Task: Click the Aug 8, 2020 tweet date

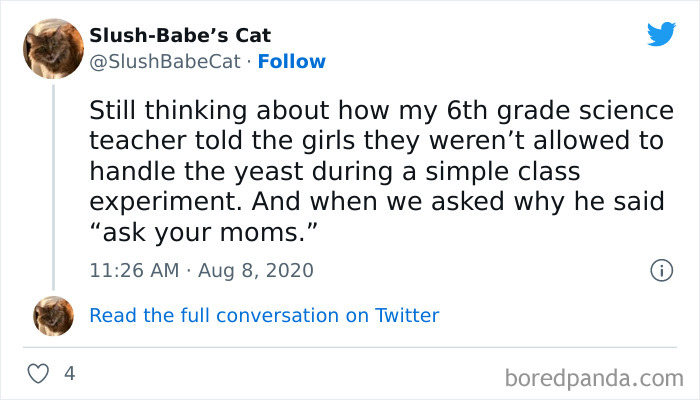Action: [258, 270]
